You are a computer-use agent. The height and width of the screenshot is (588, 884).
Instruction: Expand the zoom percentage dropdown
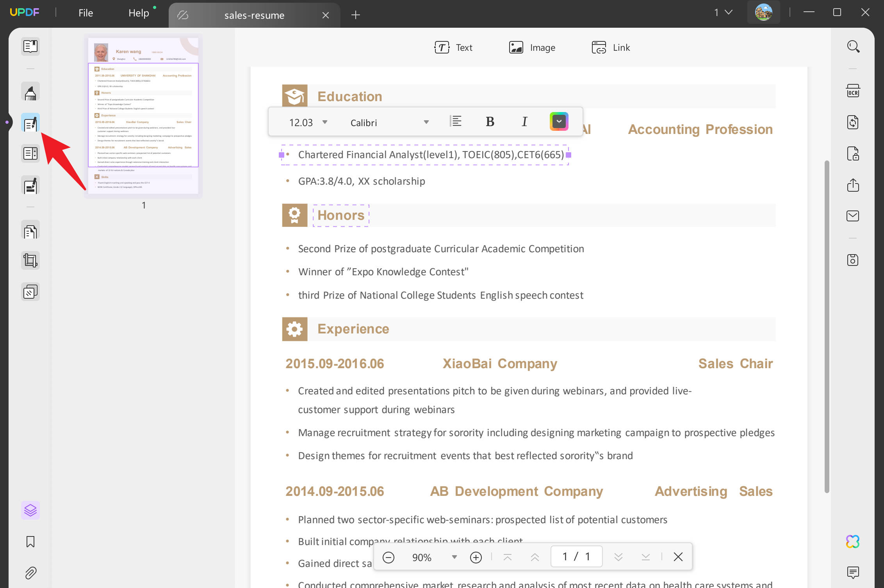[x=453, y=557]
